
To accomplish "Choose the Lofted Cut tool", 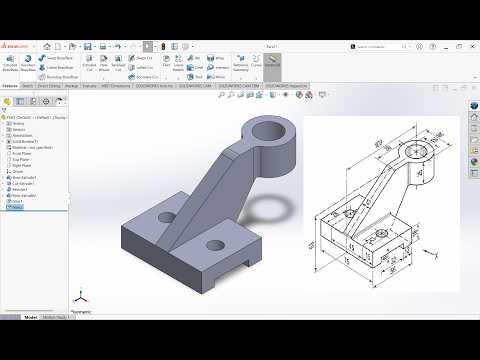I will click(x=141, y=68).
